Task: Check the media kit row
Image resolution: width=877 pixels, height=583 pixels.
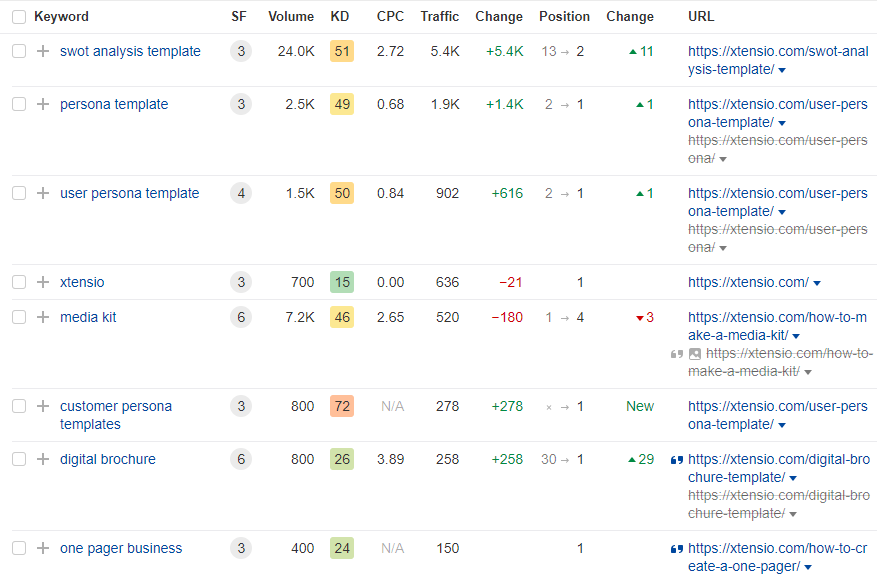Action: point(19,318)
